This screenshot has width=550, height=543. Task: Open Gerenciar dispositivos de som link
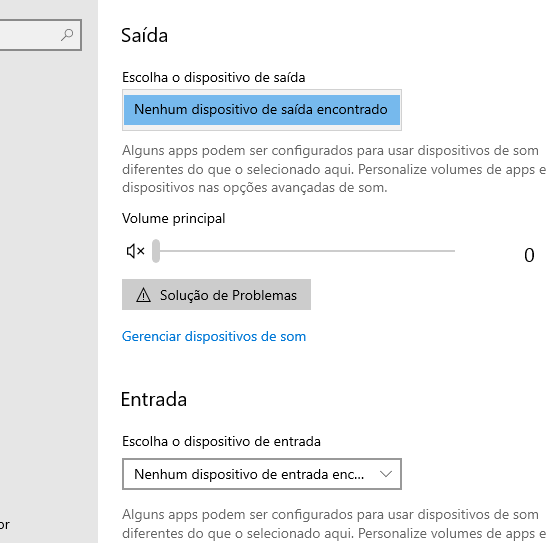pos(214,336)
